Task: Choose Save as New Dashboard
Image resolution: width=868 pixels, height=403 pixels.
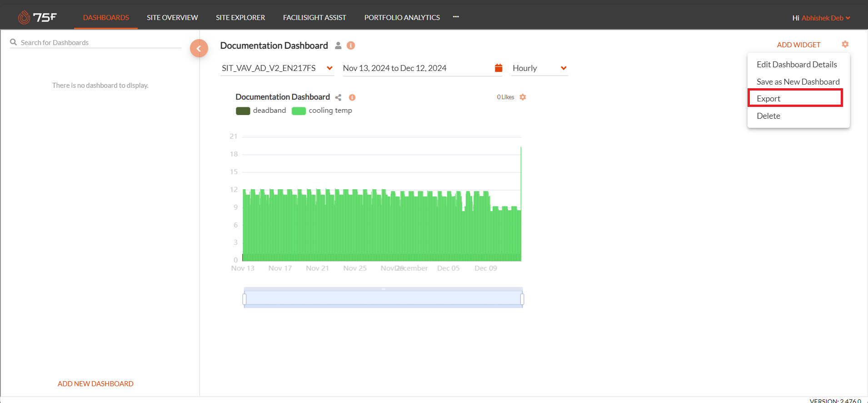Action: (x=798, y=82)
